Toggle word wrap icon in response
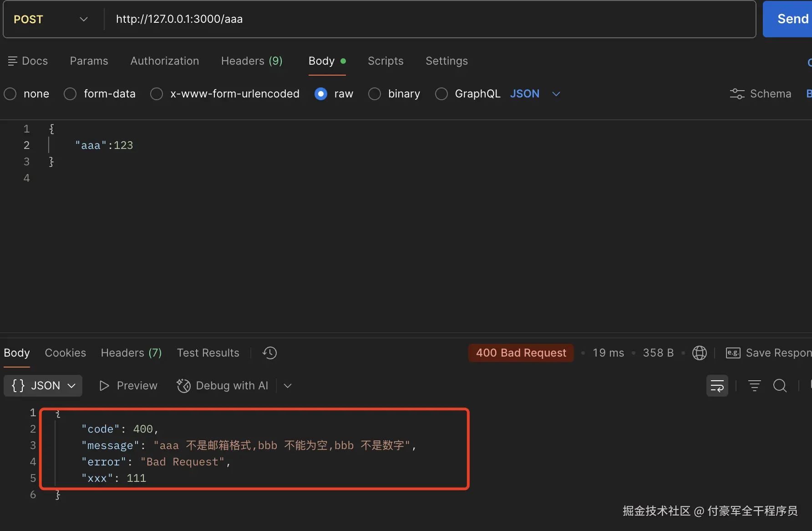 point(717,386)
